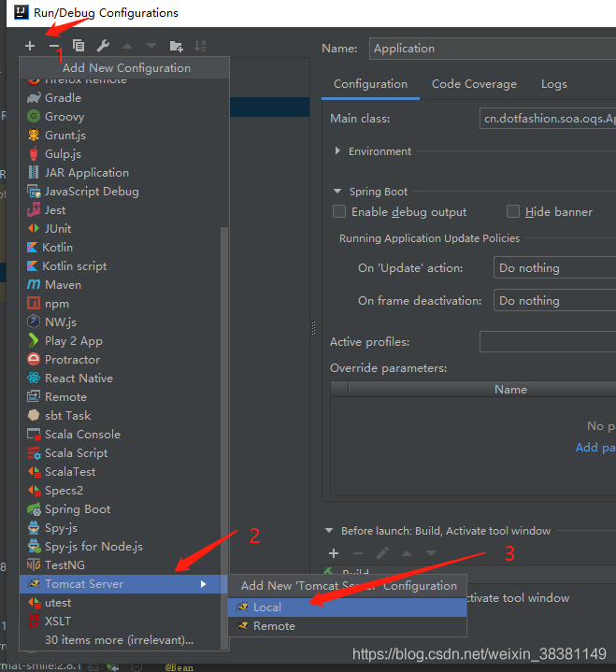Open Edit Defaults wrench icon
This screenshot has width=616, height=672.
(103, 46)
